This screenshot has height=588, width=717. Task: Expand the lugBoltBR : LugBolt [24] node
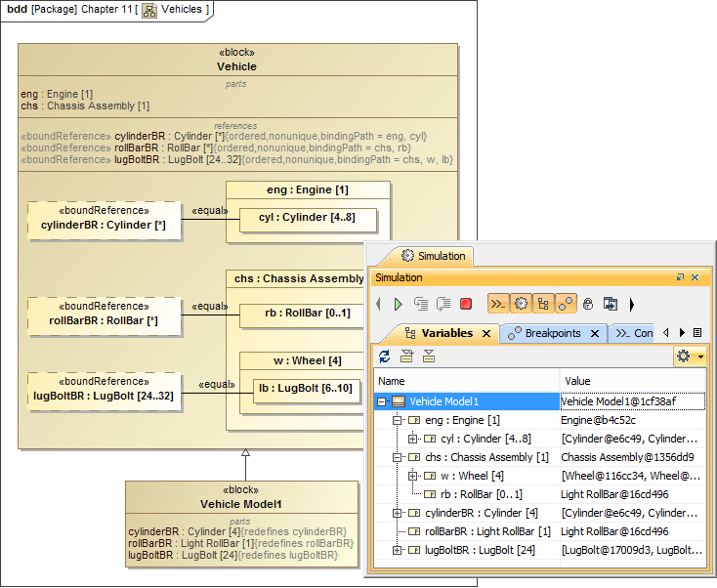(x=397, y=551)
